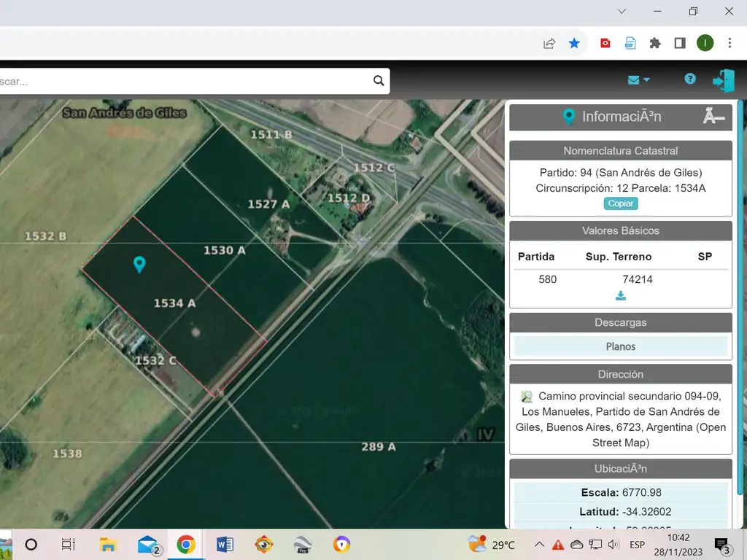Click the share page icon
The height and width of the screenshot is (560, 747).
pyautogui.click(x=549, y=43)
